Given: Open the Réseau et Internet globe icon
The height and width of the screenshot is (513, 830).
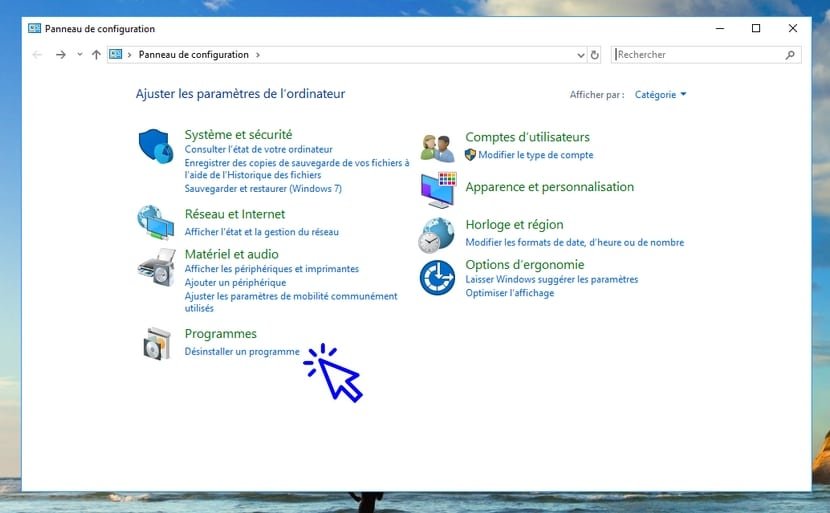Looking at the screenshot, I should (156, 222).
